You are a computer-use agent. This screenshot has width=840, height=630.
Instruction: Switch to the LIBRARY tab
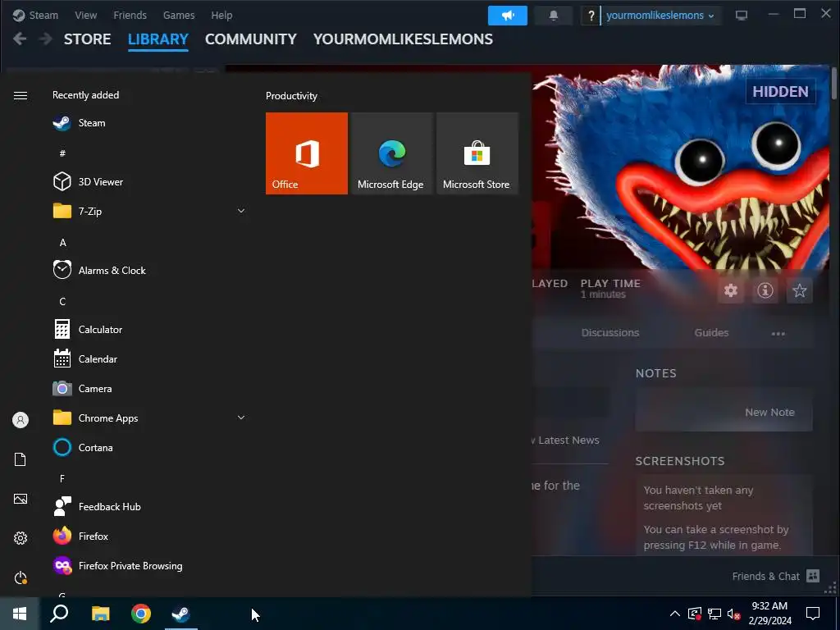pyautogui.click(x=158, y=39)
